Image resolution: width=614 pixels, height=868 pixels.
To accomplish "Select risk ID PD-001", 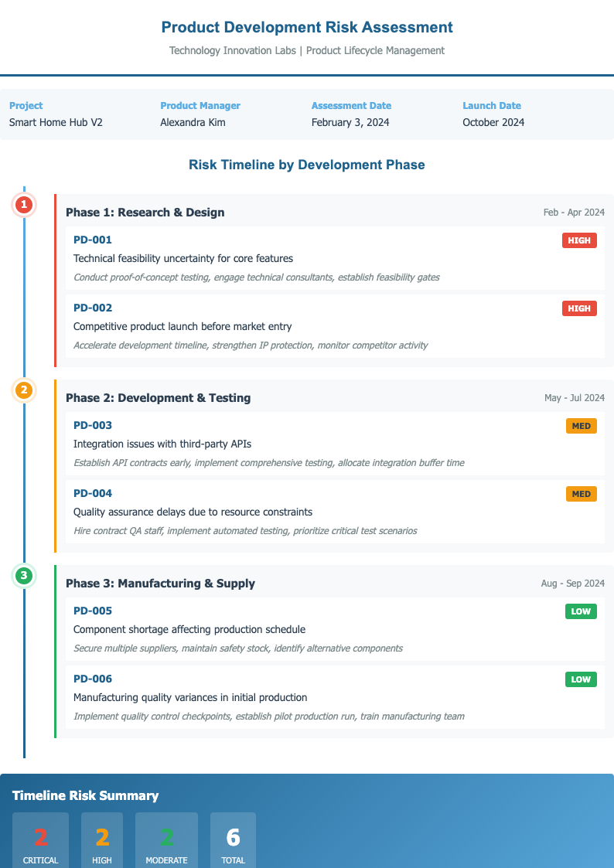I will 93,240.
